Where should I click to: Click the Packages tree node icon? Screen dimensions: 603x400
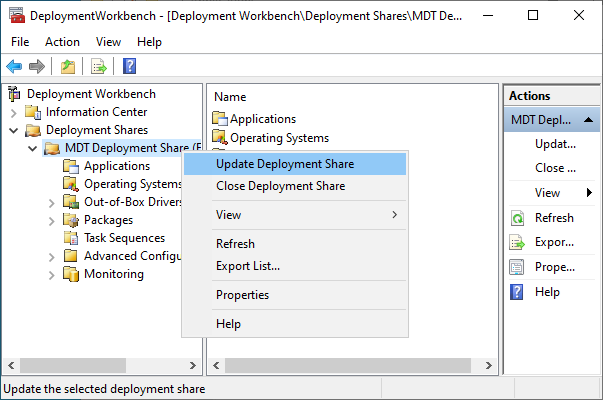coord(71,220)
